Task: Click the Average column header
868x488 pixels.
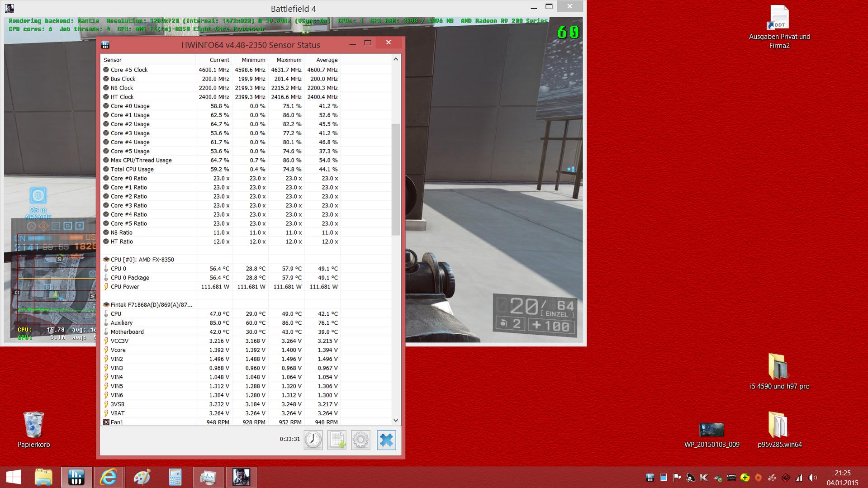Action: [x=322, y=60]
